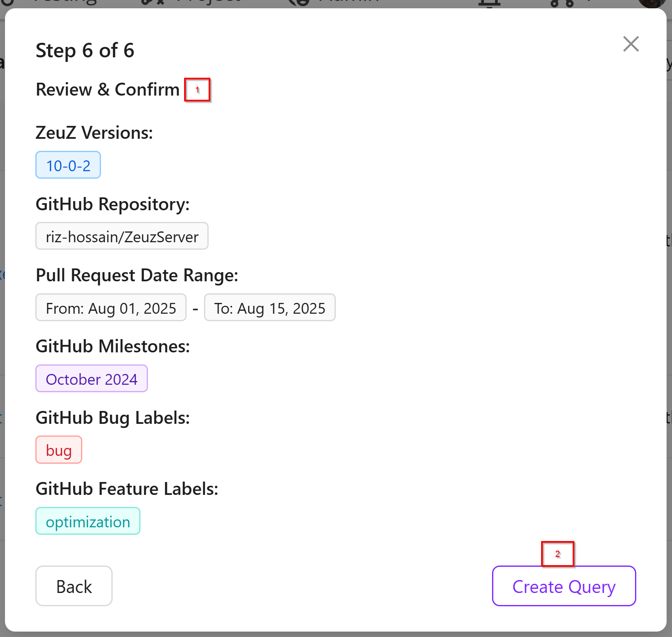Click red marker 1 beside Review & Confirm
Screen dimensions: 672x637
197,89
